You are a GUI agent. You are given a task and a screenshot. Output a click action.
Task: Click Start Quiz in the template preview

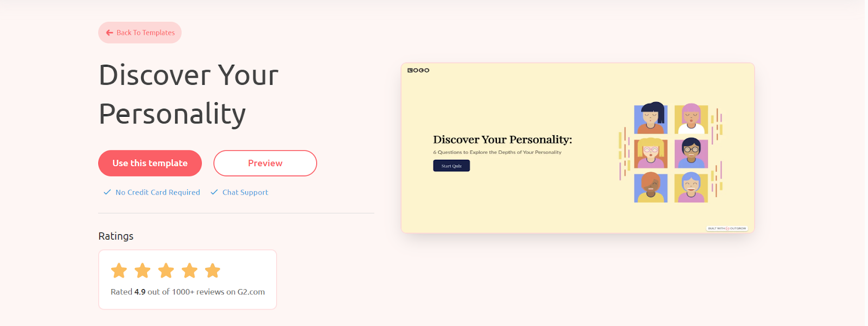[451, 166]
